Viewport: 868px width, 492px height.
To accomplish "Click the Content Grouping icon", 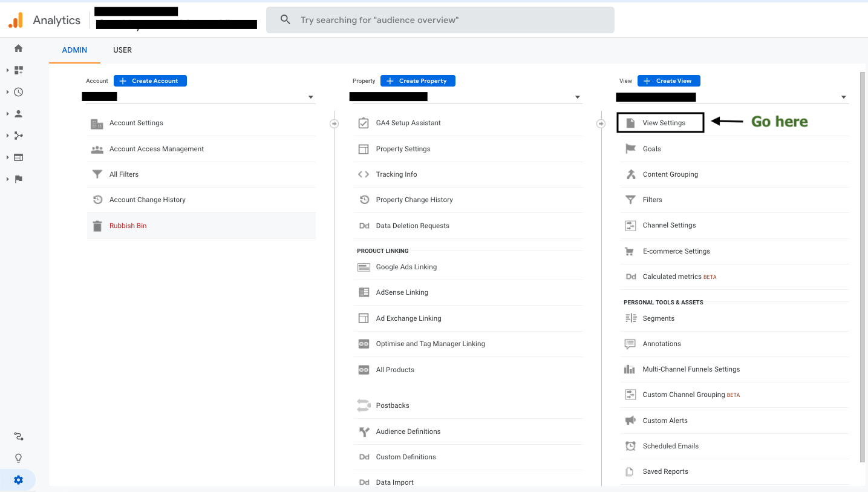I will tap(630, 174).
